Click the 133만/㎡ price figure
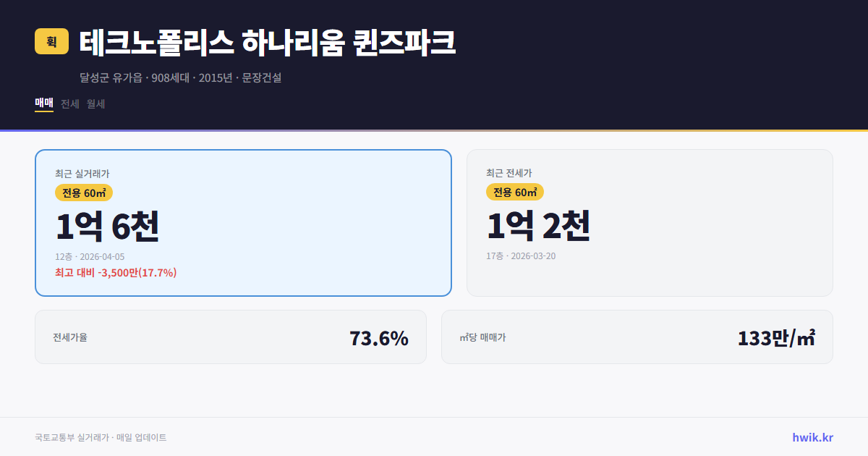This screenshot has height=456, width=868. point(776,337)
